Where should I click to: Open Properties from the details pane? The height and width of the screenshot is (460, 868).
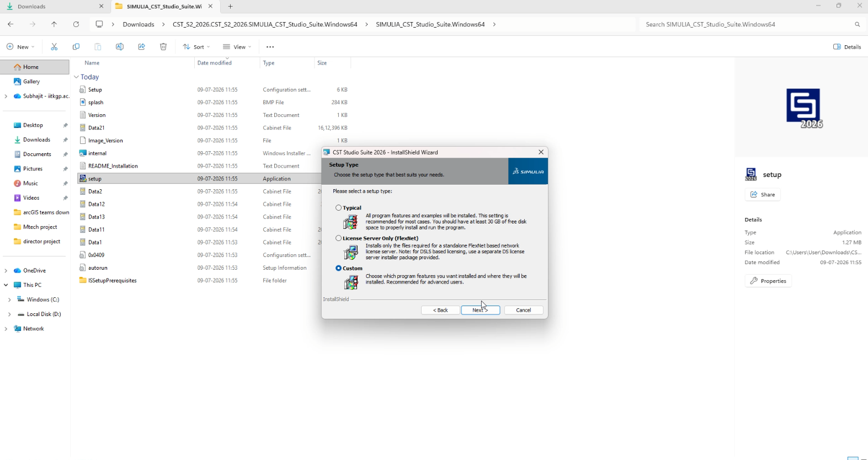(768, 281)
